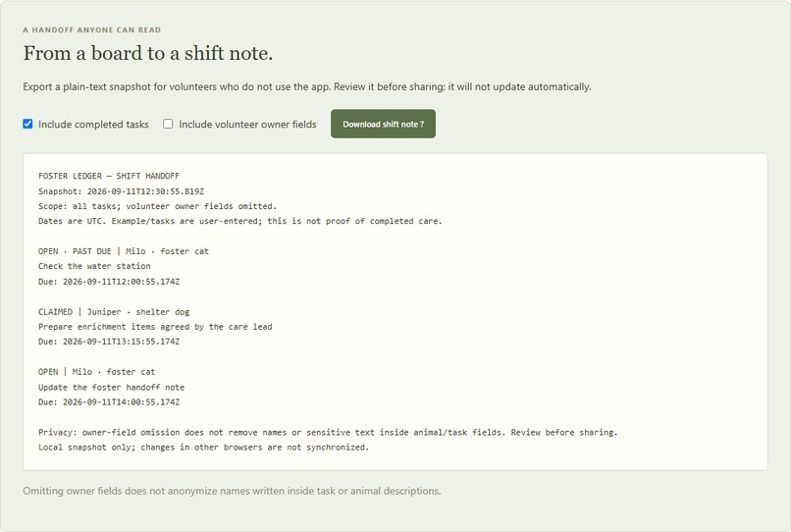Click 'Update the foster handoff note' text

tap(112, 387)
